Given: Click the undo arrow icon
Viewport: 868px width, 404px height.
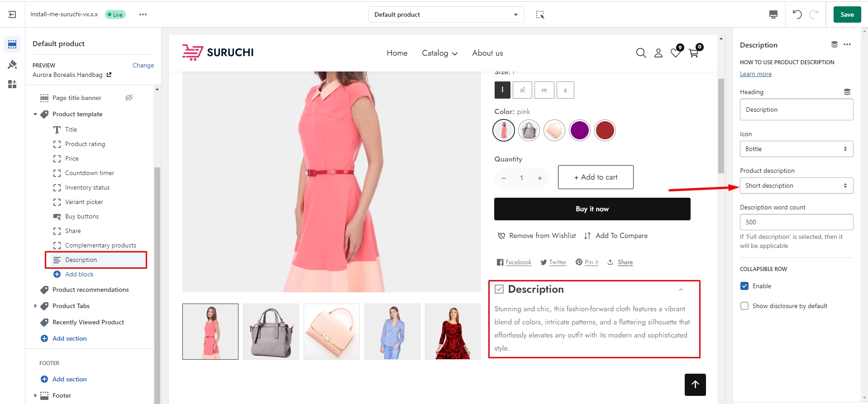Looking at the screenshot, I should [x=797, y=14].
